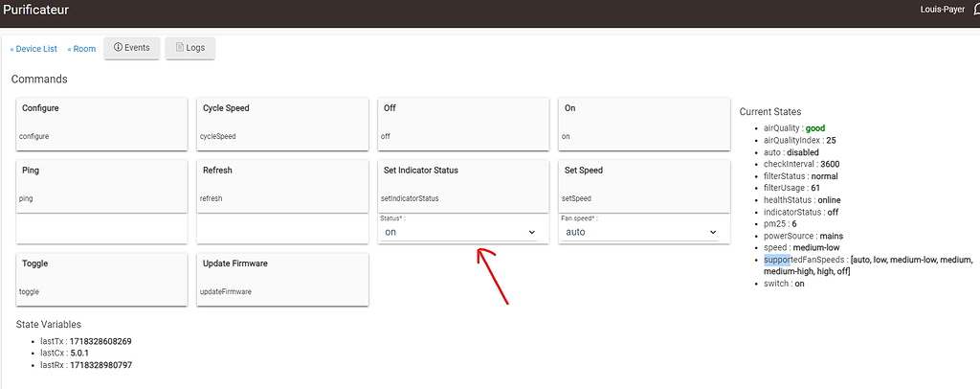Run the Update Firmware command
Image resolution: width=980 pixels, height=389 pixels.
pyautogui.click(x=282, y=280)
